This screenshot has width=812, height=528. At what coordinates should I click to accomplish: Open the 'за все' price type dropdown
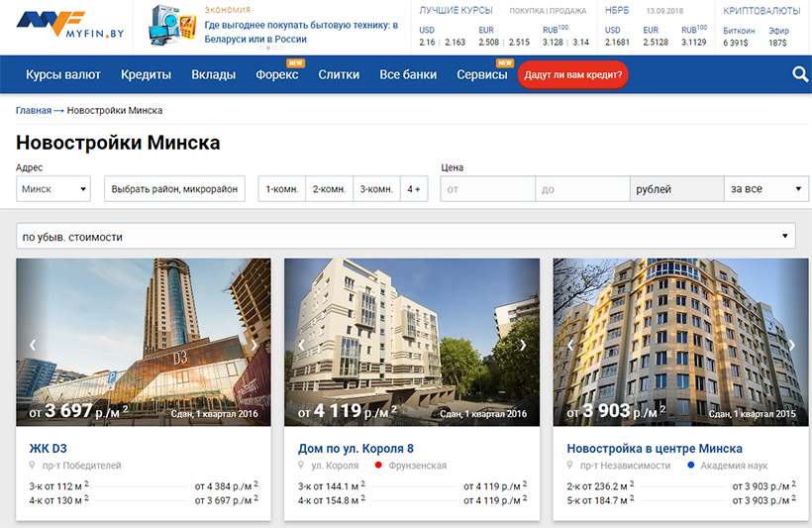(x=767, y=189)
